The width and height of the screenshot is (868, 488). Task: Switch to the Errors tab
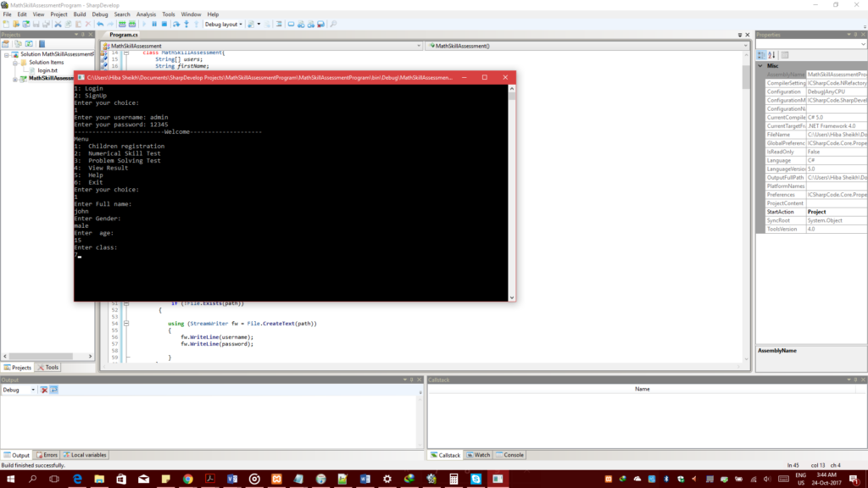click(x=46, y=455)
